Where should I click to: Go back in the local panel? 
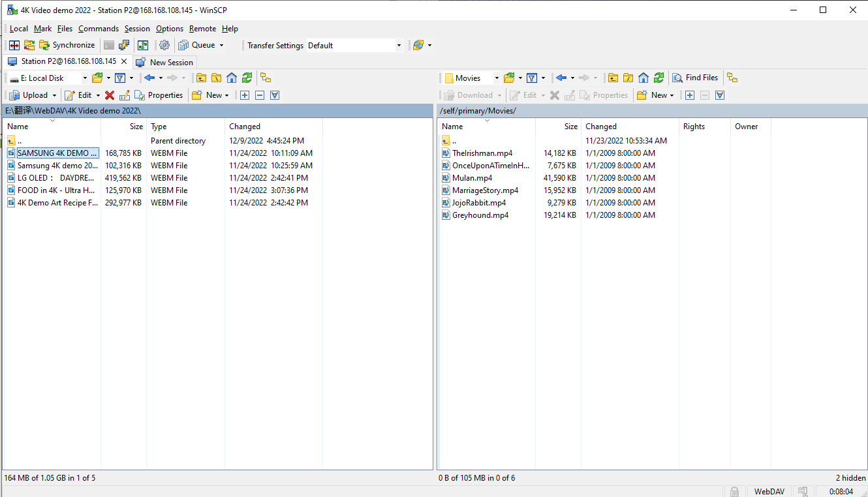(x=149, y=78)
